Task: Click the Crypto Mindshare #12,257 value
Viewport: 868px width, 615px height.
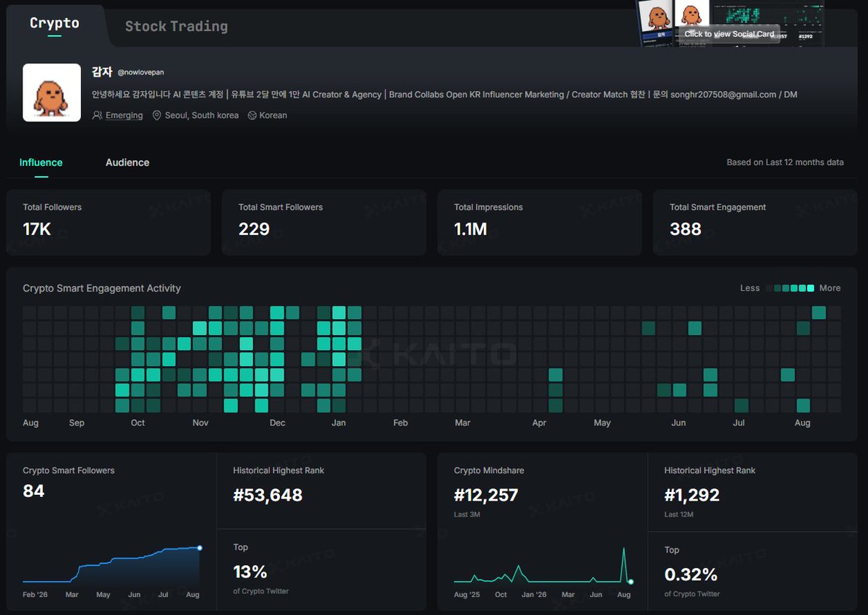Action: click(x=486, y=495)
